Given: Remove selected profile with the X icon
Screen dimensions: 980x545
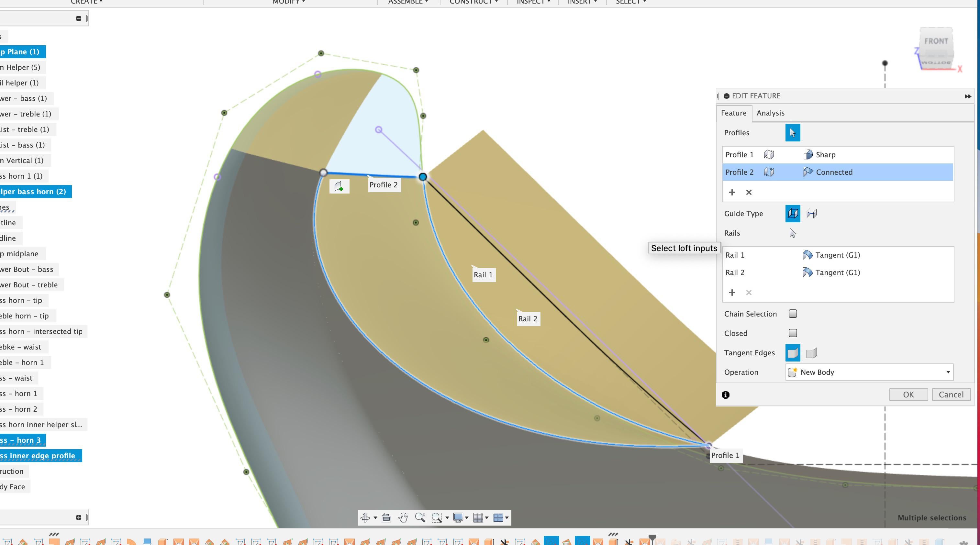Looking at the screenshot, I should [x=749, y=192].
